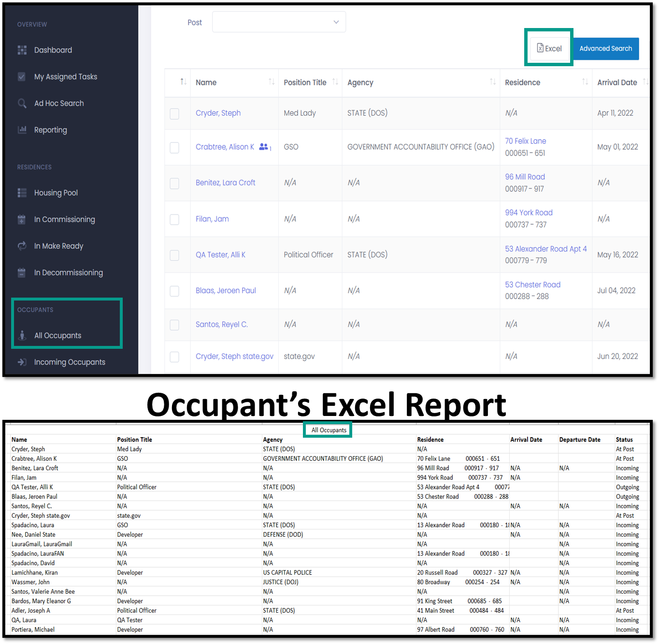Click the Incoming Occupants arrow icon

click(22, 362)
